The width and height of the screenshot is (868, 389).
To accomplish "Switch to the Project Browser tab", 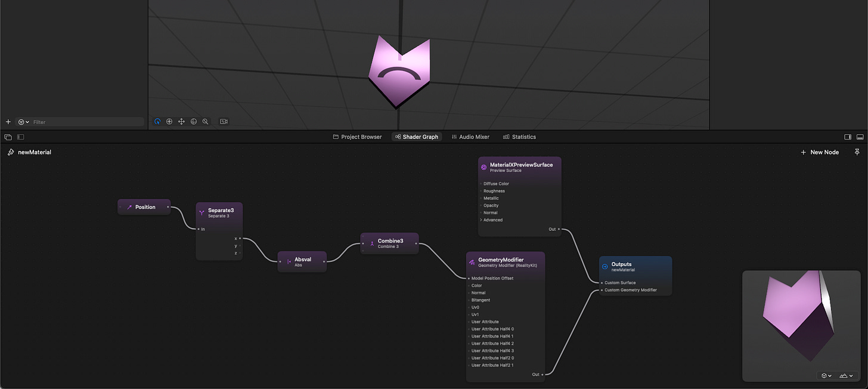I will 357,137.
